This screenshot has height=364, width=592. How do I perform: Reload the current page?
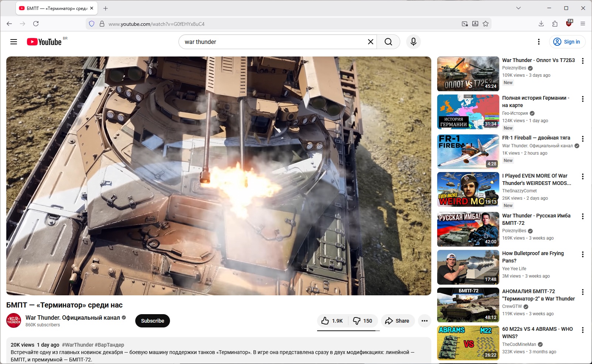click(x=36, y=24)
